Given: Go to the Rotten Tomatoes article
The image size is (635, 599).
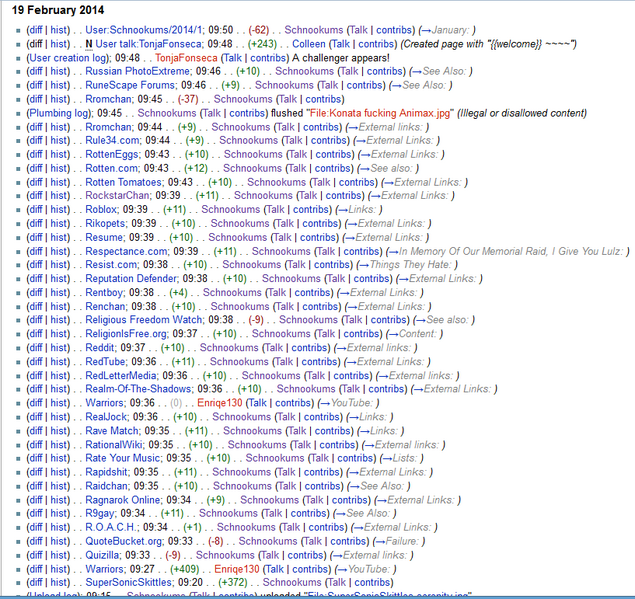Looking at the screenshot, I should click(125, 183).
